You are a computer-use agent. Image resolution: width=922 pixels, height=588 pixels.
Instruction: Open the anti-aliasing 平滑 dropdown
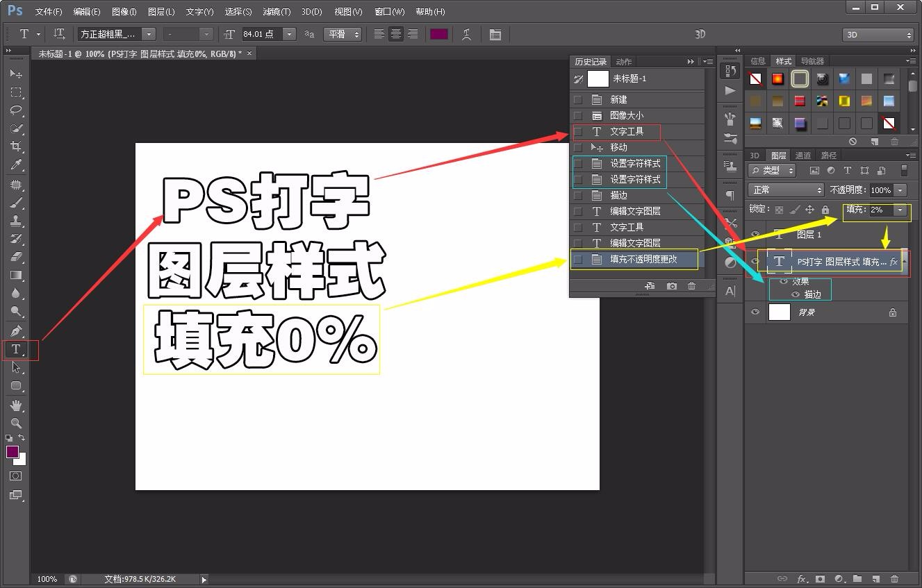(x=343, y=34)
